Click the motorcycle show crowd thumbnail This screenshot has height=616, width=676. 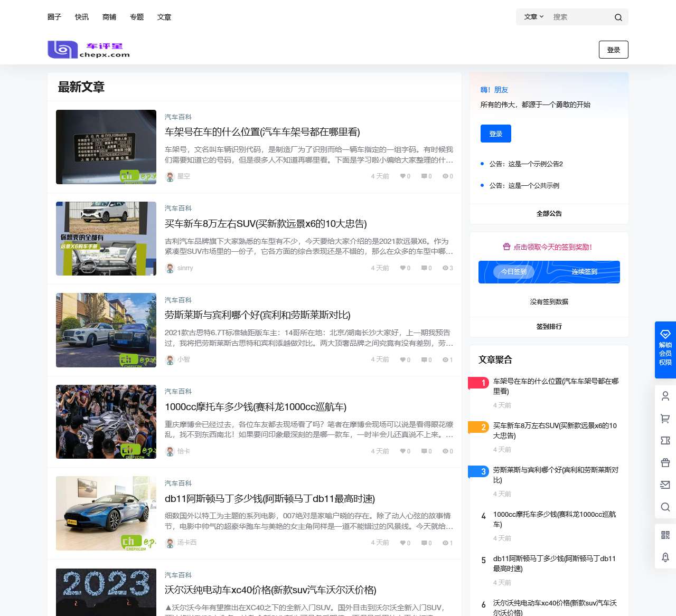(x=106, y=422)
